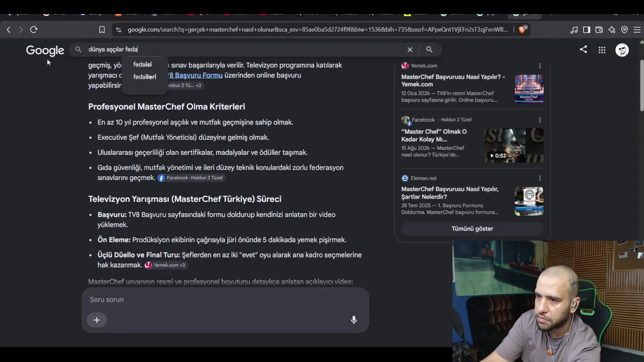Expand the Yemek.com +3 sources chip
The width and height of the screenshot is (644, 362).
point(166,265)
